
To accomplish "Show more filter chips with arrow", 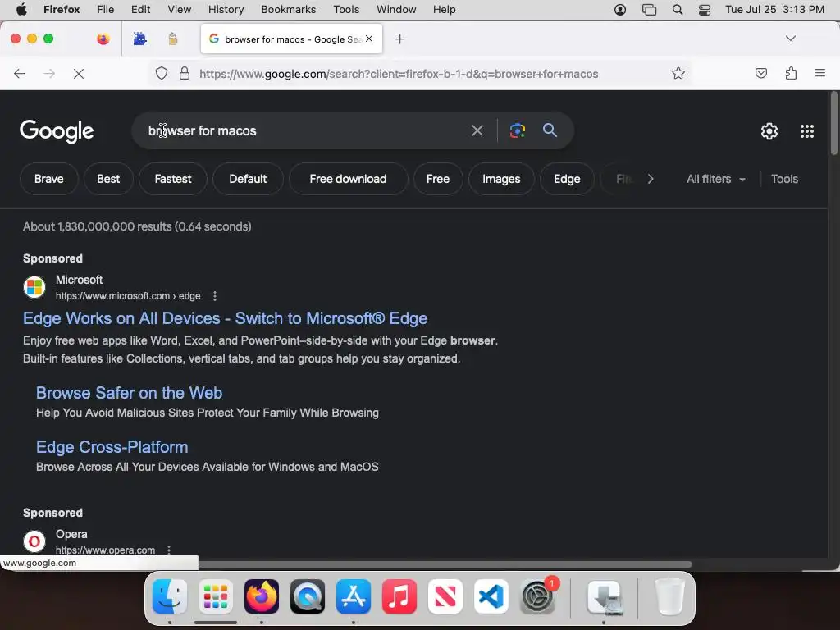I will [x=651, y=179].
